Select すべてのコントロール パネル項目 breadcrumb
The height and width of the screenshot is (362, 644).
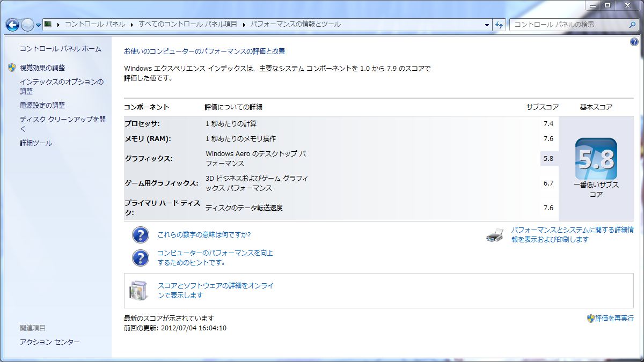[188, 24]
